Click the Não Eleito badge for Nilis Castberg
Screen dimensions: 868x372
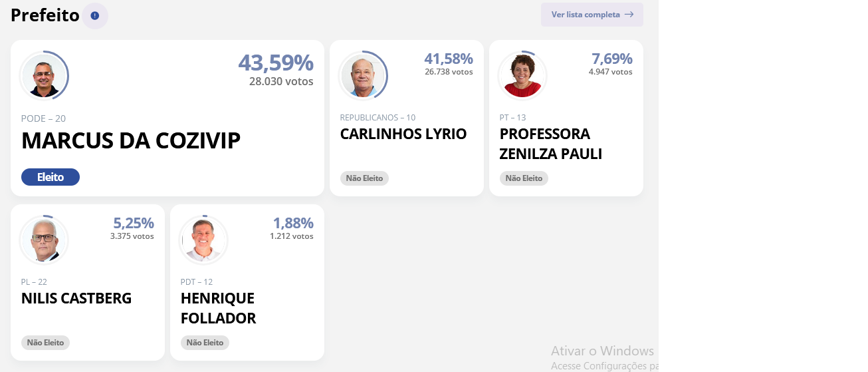pyautogui.click(x=45, y=343)
